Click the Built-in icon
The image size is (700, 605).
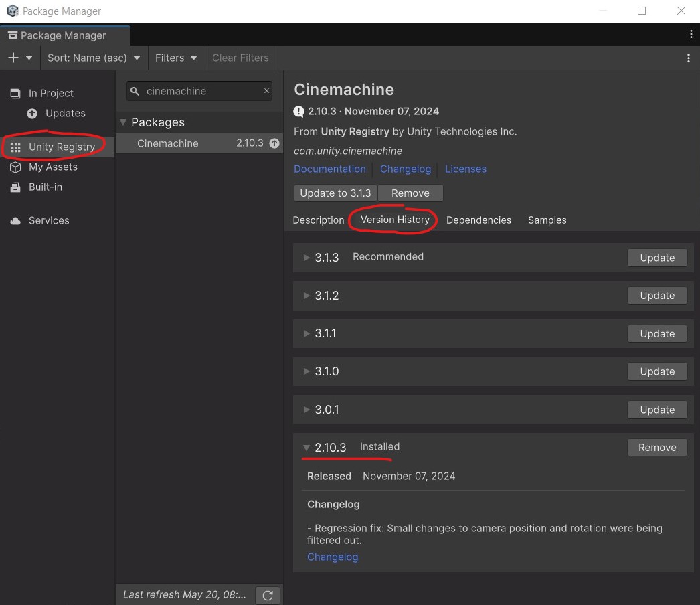pyautogui.click(x=15, y=187)
